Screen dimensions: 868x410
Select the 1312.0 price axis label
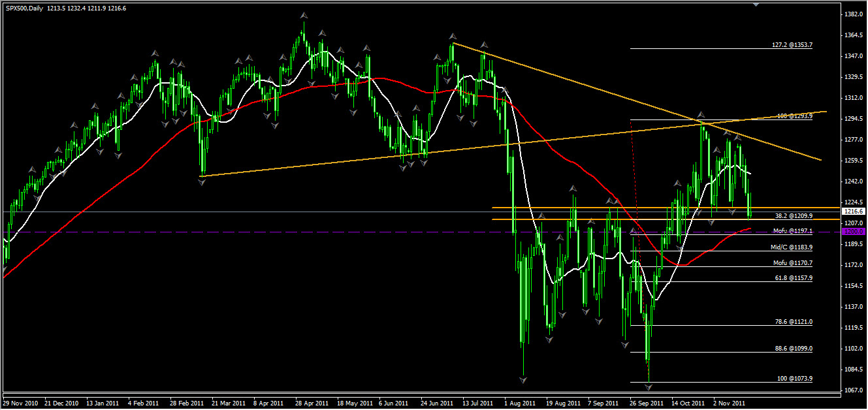pyautogui.click(x=854, y=98)
